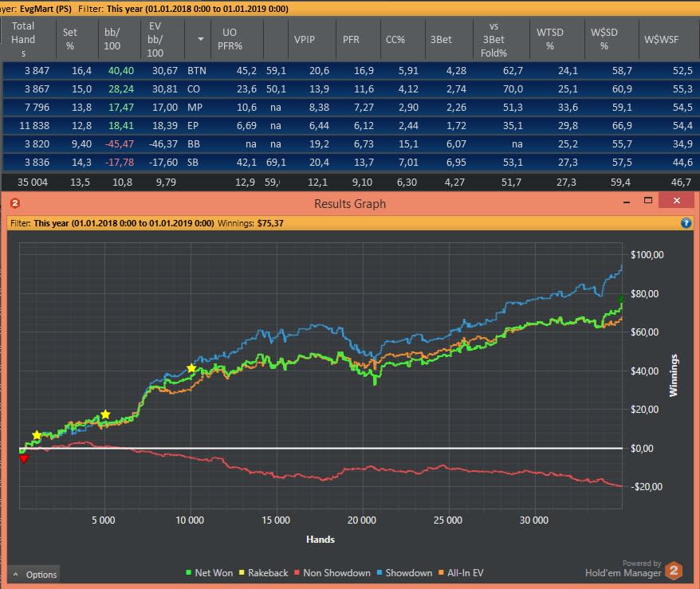Click the $100,00 axis label
Screen dimensions: 700x589
647,255
